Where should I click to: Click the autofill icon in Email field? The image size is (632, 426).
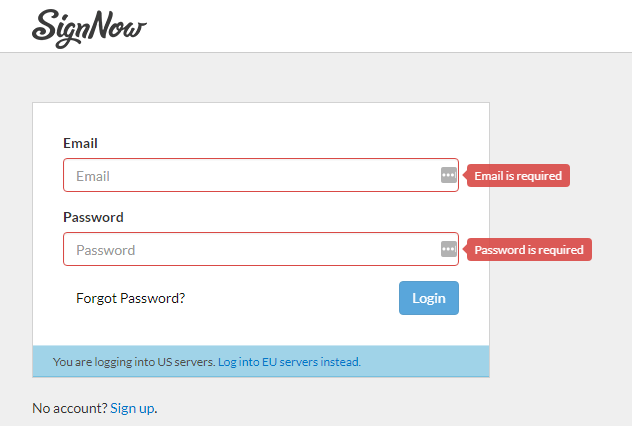448,175
